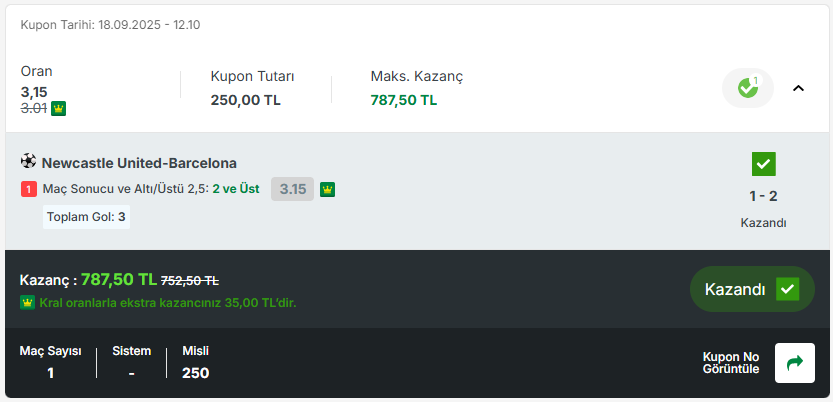The image size is (833, 402).
Task: Click the checkmark inside the Kazandı pill
Action: (x=788, y=289)
